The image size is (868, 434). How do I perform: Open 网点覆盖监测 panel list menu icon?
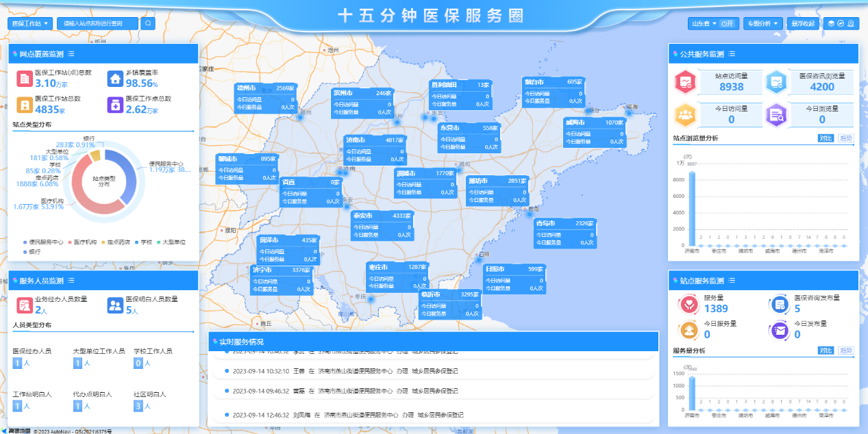pyautogui.click(x=71, y=54)
